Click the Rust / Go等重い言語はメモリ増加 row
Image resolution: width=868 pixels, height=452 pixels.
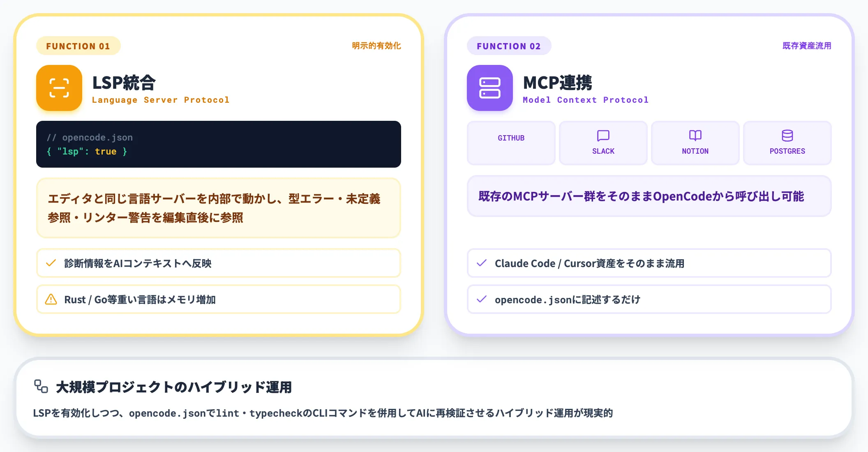pyautogui.click(x=219, y=299)
